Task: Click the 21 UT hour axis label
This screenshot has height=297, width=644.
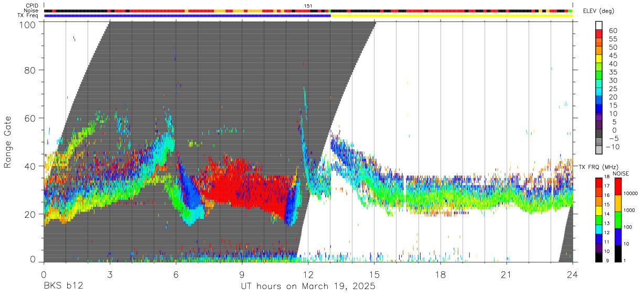Action: (507, 274)
